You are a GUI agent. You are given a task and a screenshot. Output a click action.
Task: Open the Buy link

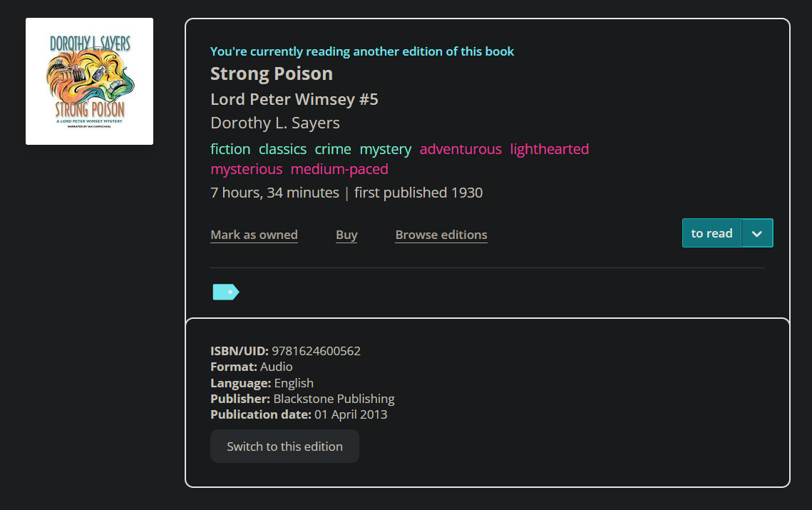[x=346, y=235]
